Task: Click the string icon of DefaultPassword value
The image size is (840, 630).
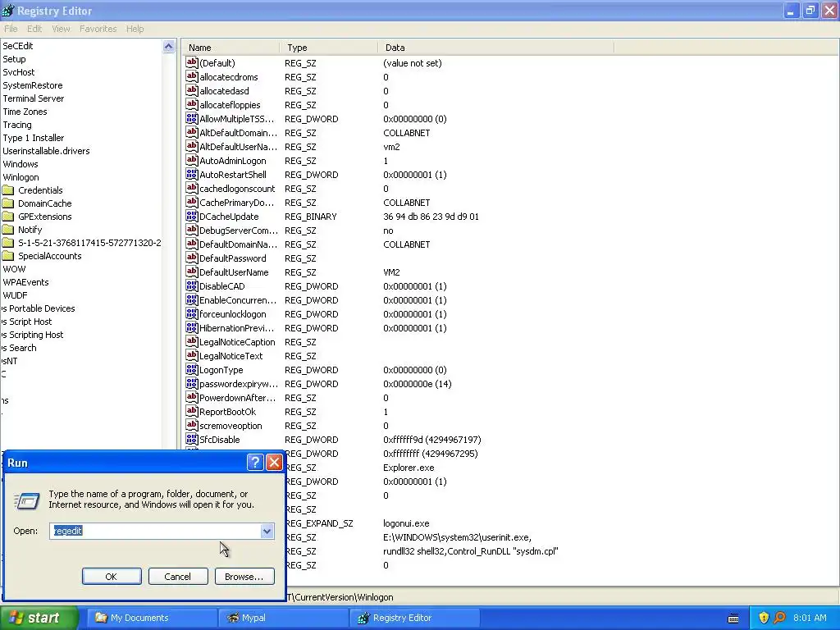Action: coord(192,258)
